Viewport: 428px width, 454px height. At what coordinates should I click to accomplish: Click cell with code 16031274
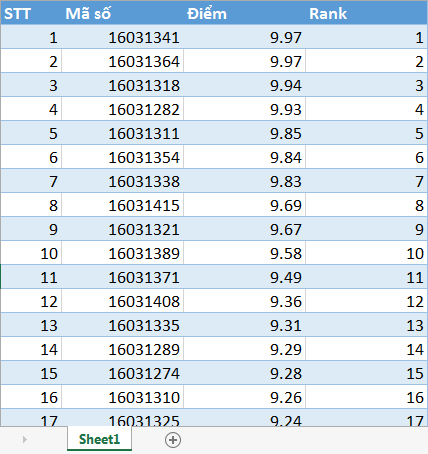point(122,373)
